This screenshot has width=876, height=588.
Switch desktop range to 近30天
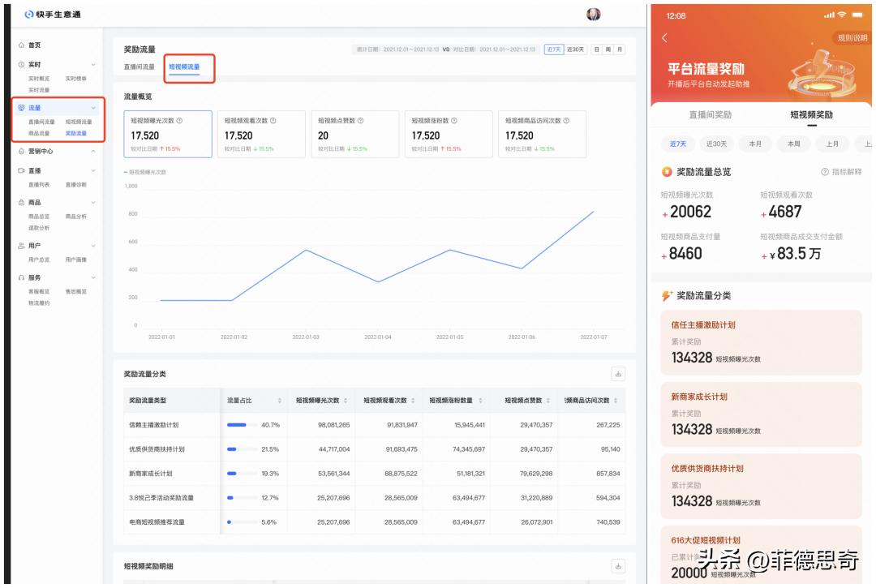tap(575, 49)
